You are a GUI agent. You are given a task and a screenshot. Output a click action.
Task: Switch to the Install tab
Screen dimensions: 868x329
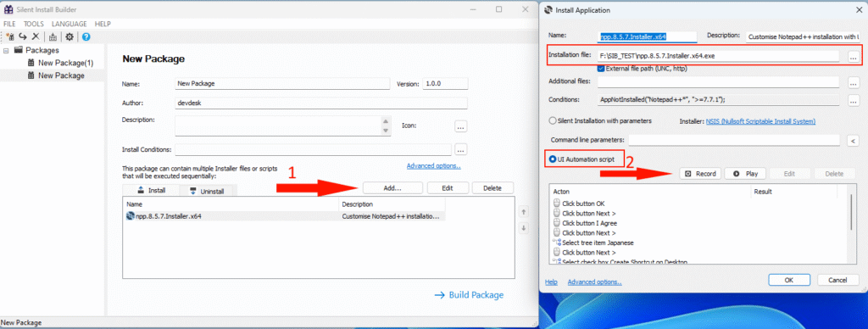pos(152,190)
